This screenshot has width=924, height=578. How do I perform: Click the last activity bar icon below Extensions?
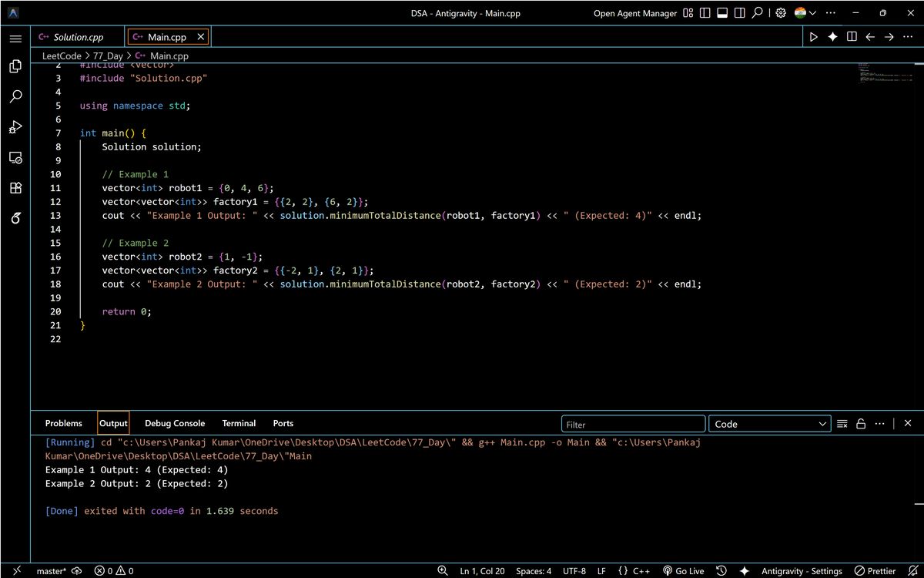point(15,218)
